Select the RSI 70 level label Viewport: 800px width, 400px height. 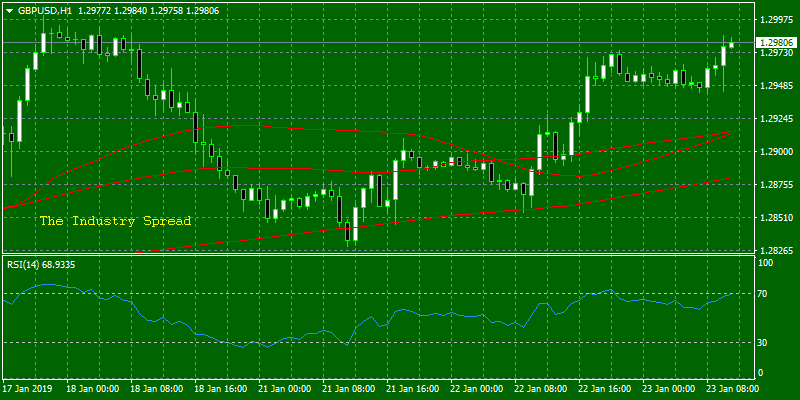pos(764,294)
